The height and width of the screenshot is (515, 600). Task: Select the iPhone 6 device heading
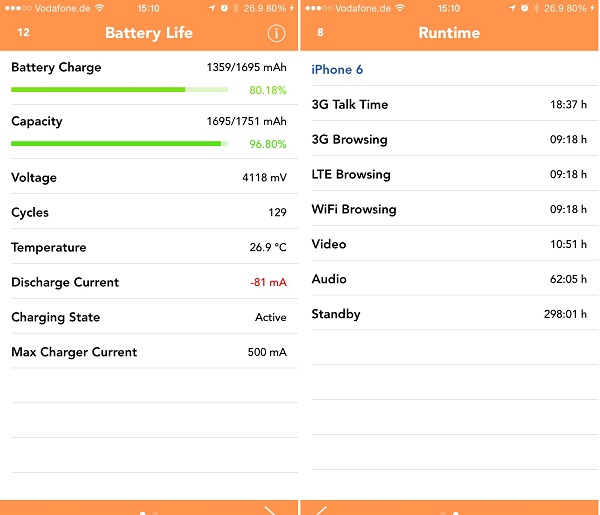click(x=337, y=70)
